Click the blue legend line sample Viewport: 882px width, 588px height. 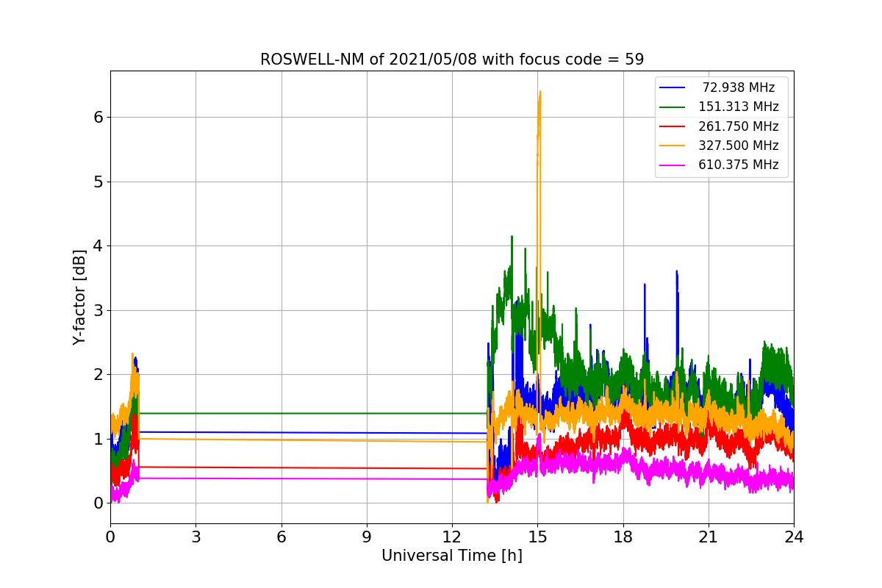pos(673,87)
